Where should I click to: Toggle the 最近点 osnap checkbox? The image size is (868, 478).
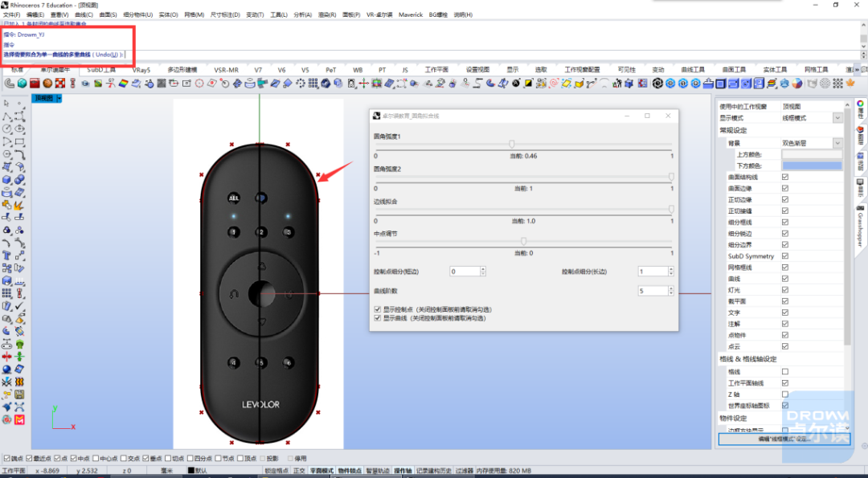pos(30,459)
